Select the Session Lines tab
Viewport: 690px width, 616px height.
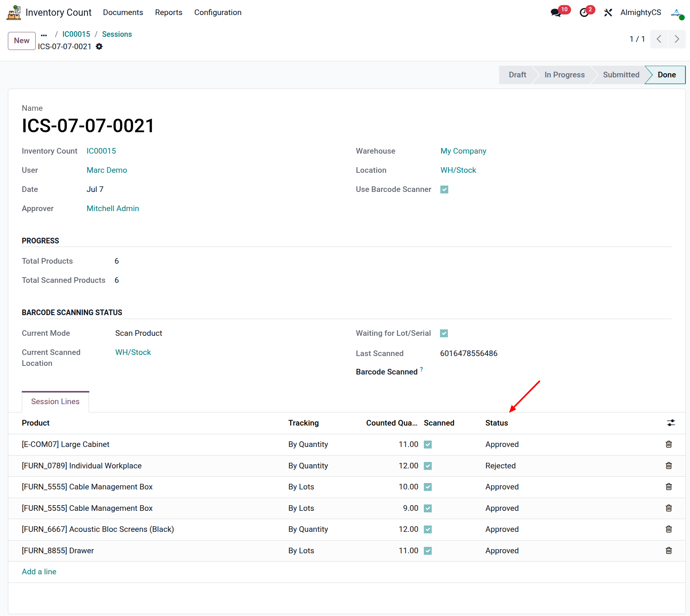[x=55, y=402]
